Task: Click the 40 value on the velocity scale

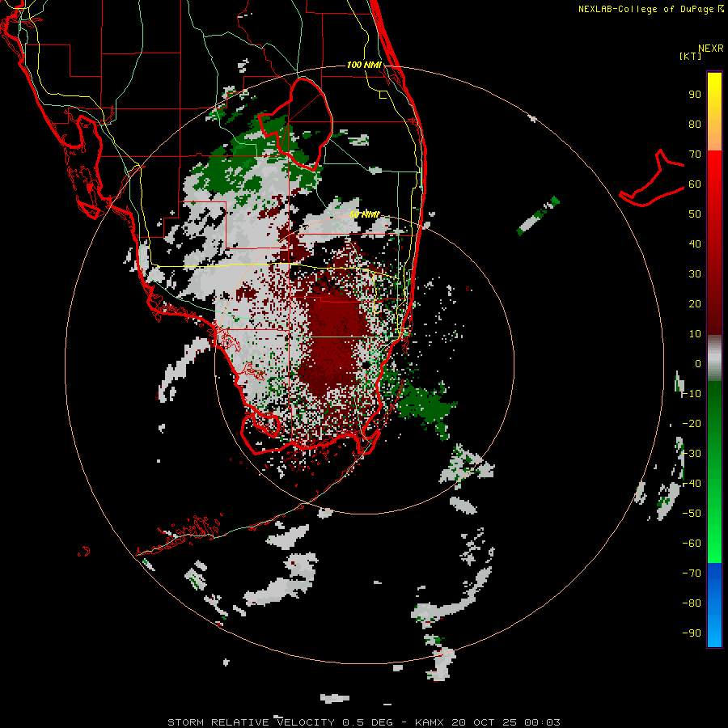Action: (x=695, y=243)
